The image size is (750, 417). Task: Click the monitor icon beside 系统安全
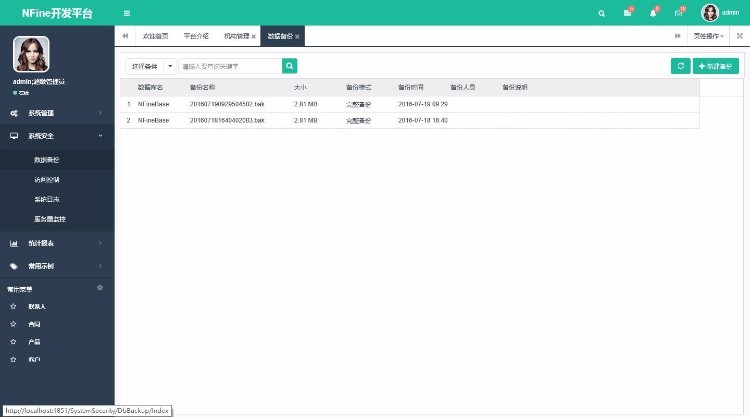pos(14,136)
